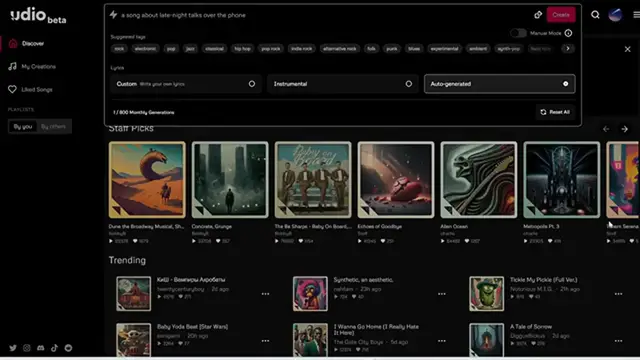The width and height of the screenshot is (640, 360).
Task: Add the 'electronic' suggested tag
Action: point(145,49)
